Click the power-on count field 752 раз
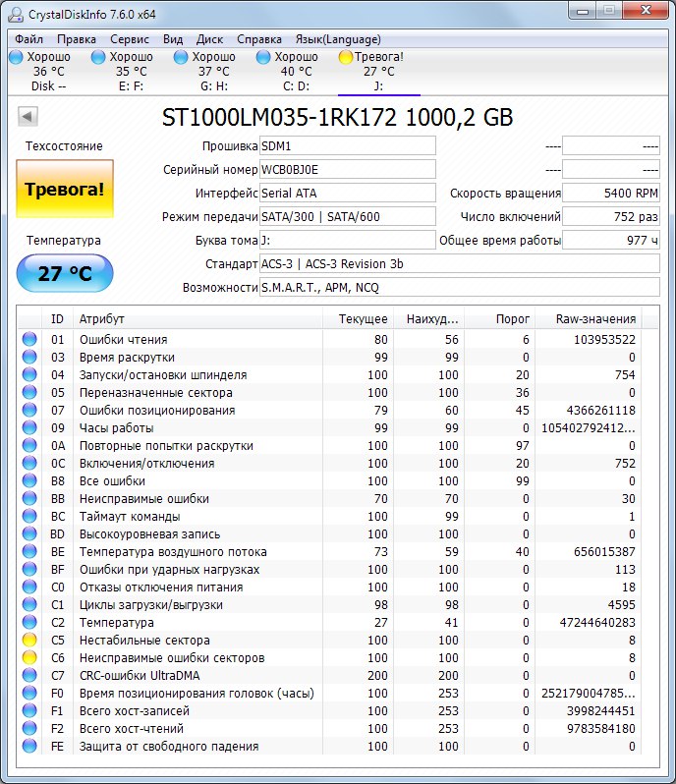The height and width of the screenshot is (784, 676). [x=611, y=216]
